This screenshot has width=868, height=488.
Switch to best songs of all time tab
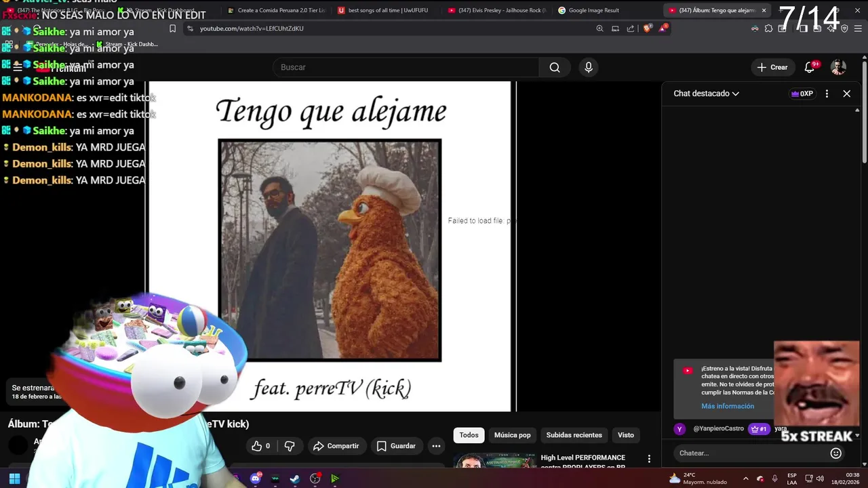coord(387,10)
